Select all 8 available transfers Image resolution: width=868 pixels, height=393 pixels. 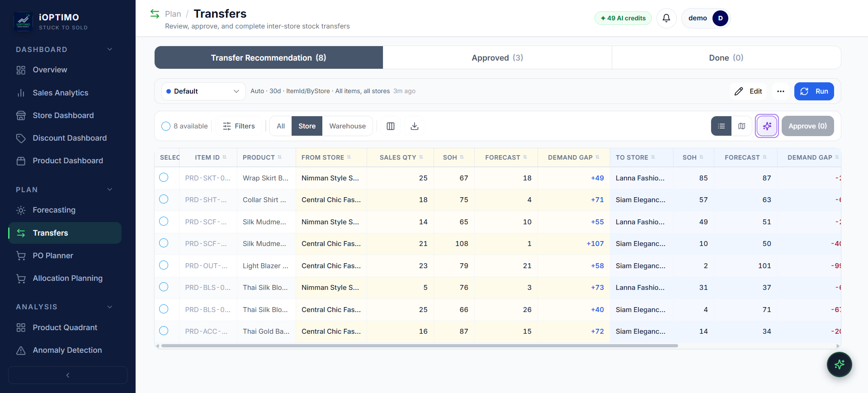(166, 126)
